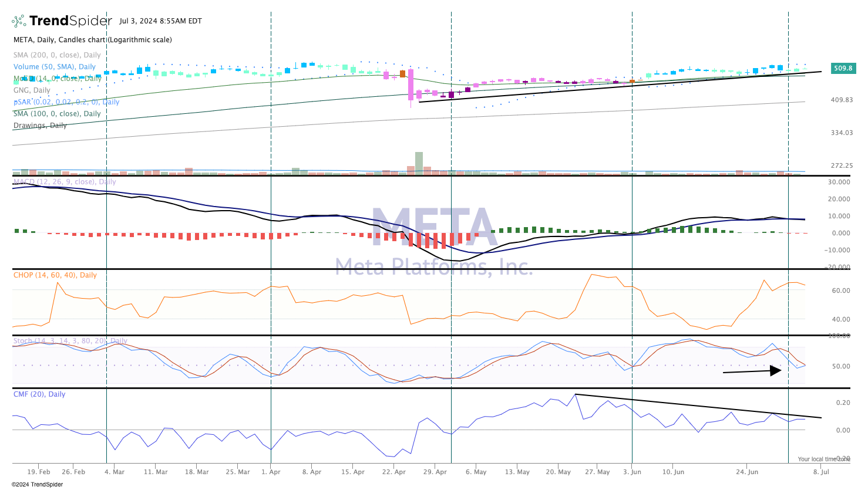Click the green 509.8 current price tag
The image size is (868, 490).
point(843,68)
